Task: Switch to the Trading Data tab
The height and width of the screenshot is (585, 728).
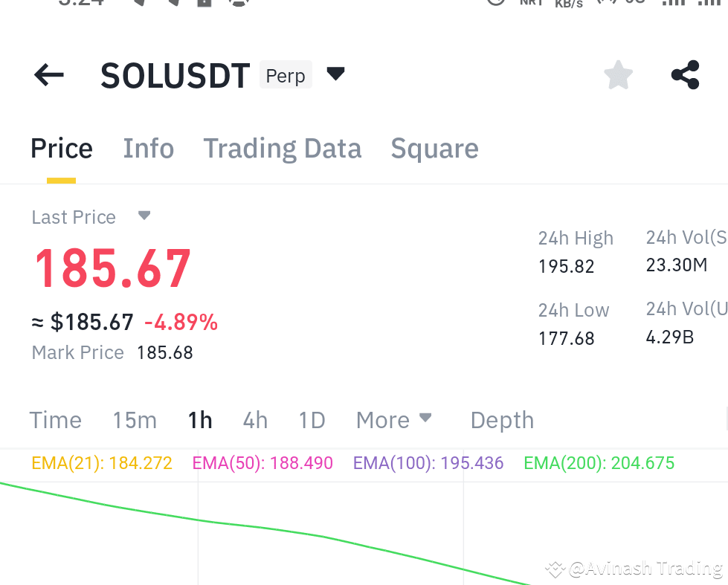Action: coord(282,148)
